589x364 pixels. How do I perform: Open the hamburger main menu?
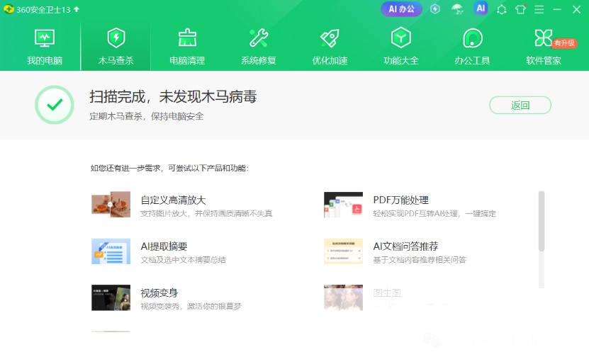[539, 9]
